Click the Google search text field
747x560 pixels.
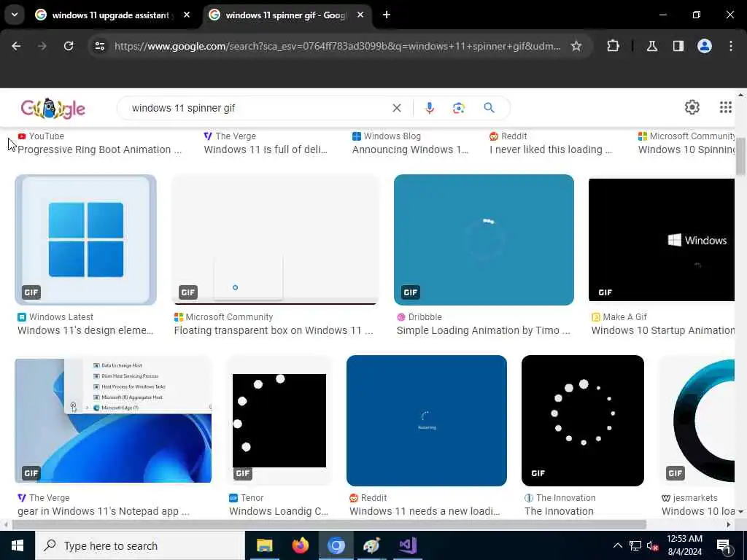[258, 108]
